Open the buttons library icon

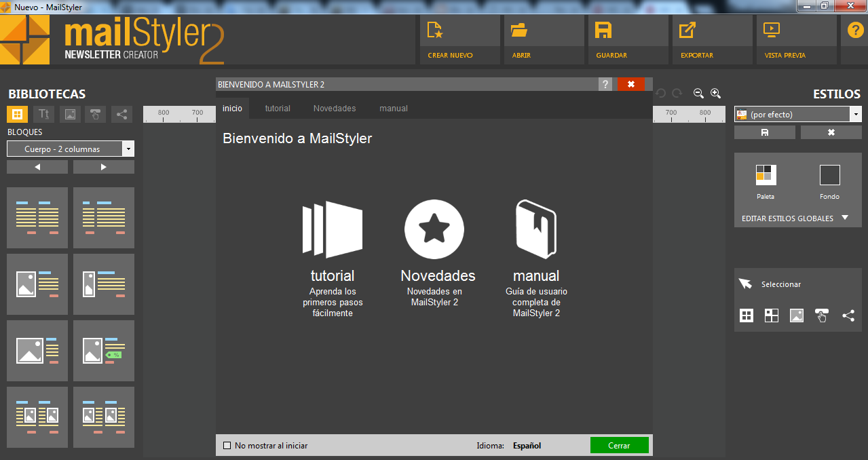click(x=96, y=114)
